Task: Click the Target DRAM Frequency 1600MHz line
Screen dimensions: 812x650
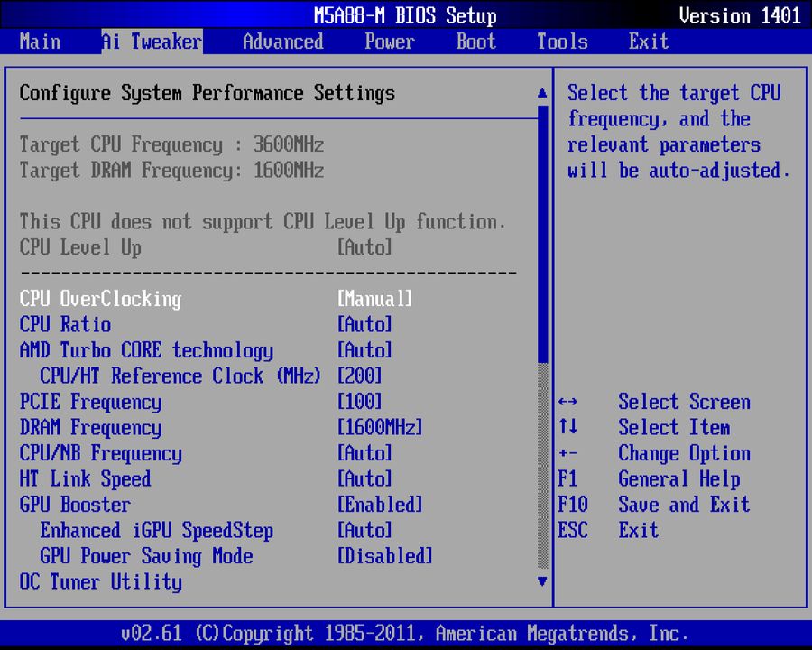Action: 171,171
